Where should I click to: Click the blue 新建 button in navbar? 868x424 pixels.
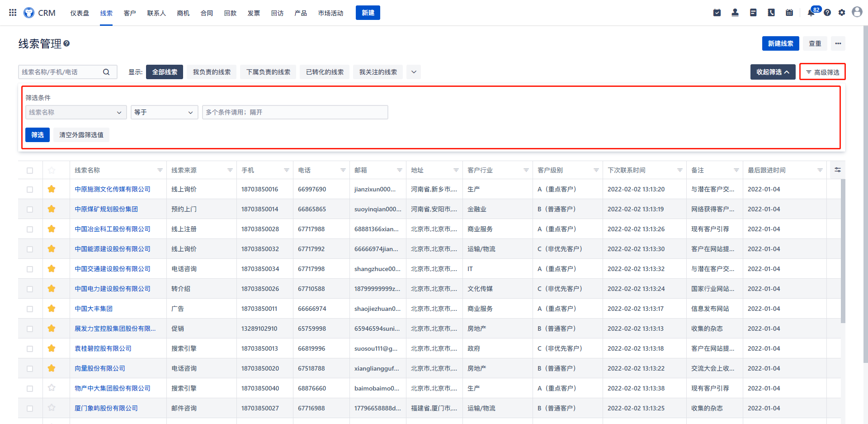click(x=368, y=13)
